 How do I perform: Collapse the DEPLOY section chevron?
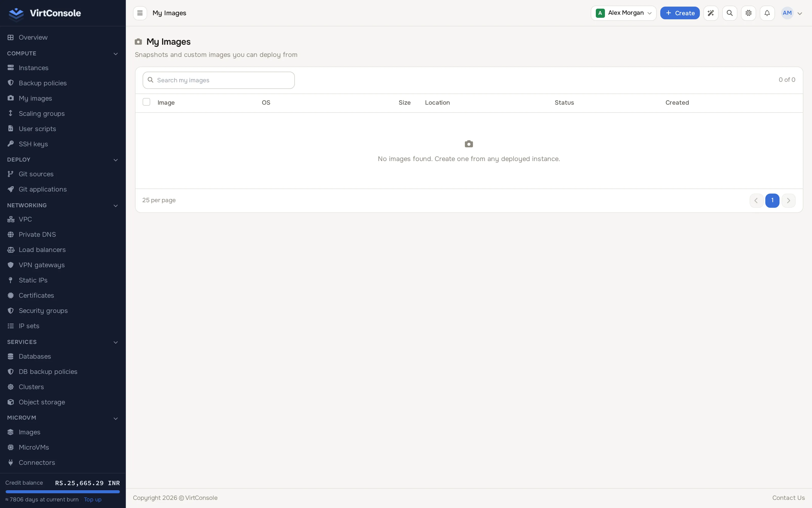point(116,160)
